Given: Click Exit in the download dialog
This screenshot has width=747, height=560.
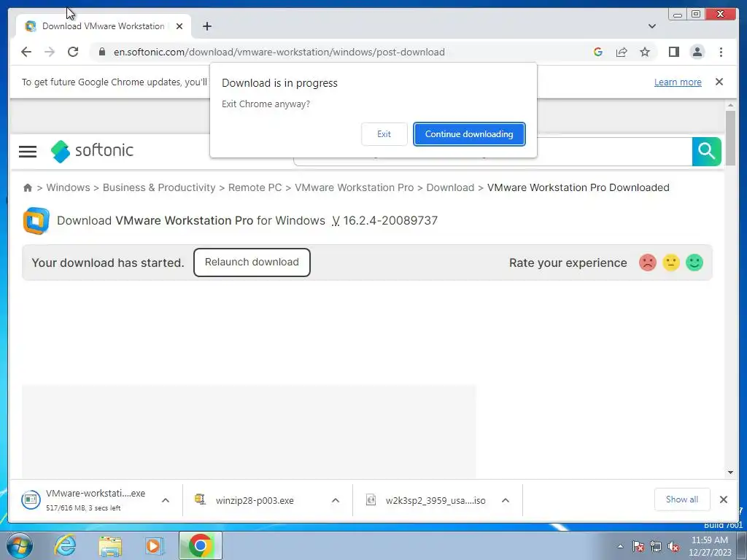Looking at the screenshot, I should 384,134.
